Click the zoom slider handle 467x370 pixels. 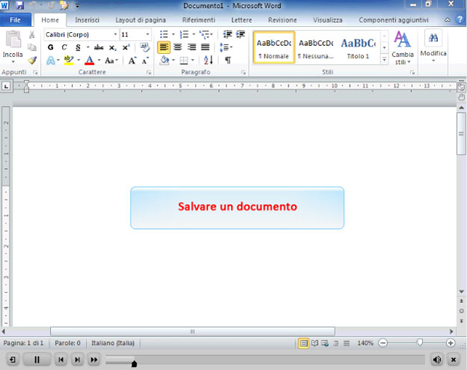coord(420,342)
